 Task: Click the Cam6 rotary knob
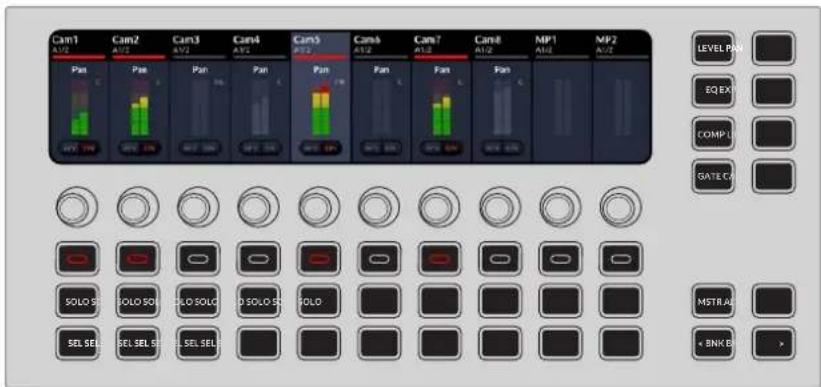379,207
